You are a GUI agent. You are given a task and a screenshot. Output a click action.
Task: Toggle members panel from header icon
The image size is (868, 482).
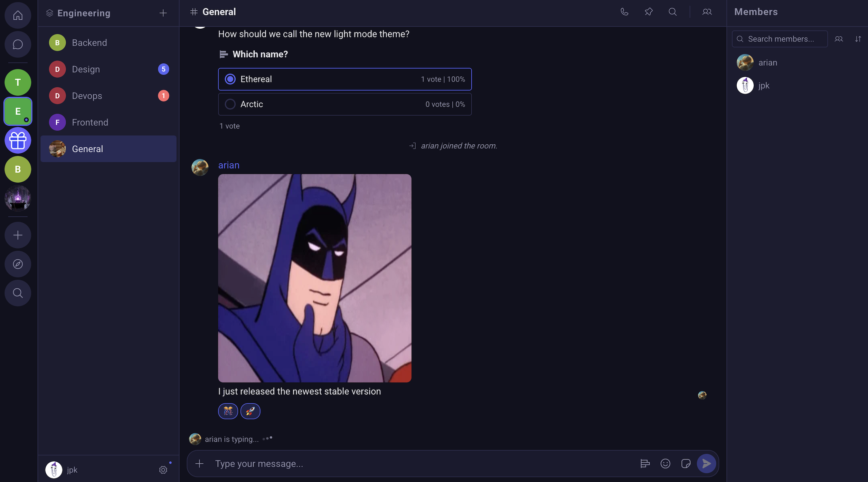707,12
